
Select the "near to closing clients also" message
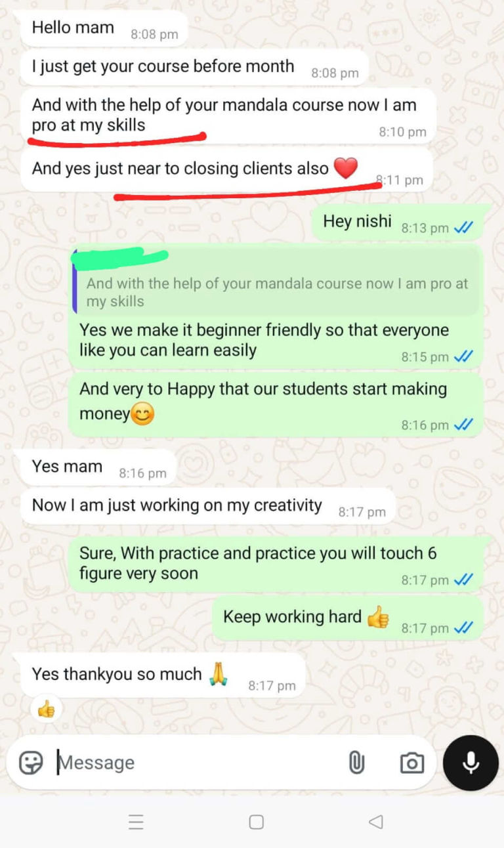point(226,169)
